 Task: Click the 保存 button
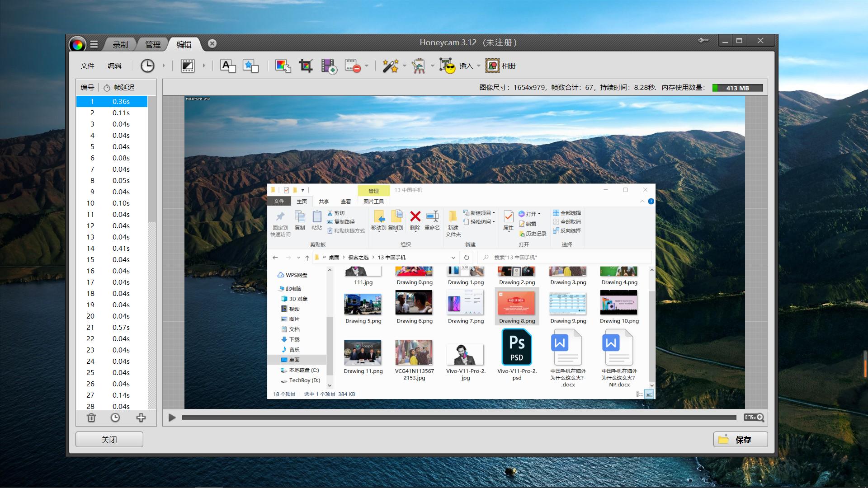pyautogui.click(x=741, y=440)
